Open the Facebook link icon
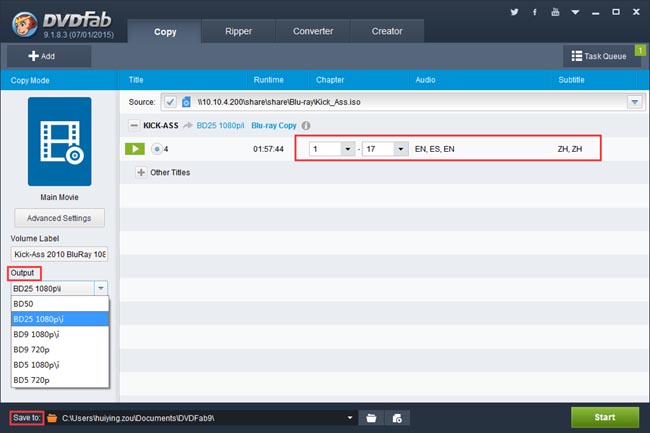The width and height of the screenshot is (650, 433). coord(533,13)
